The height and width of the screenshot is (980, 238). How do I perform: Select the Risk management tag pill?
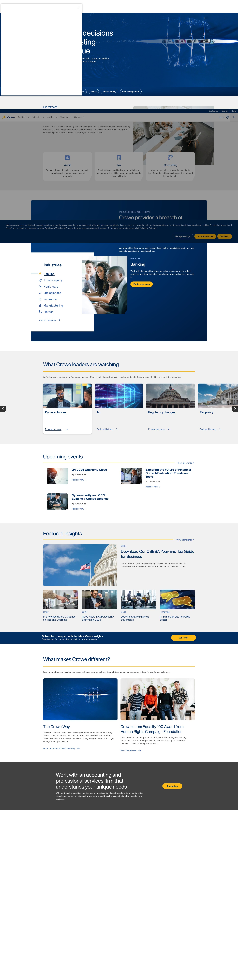(x=131, y=92)
